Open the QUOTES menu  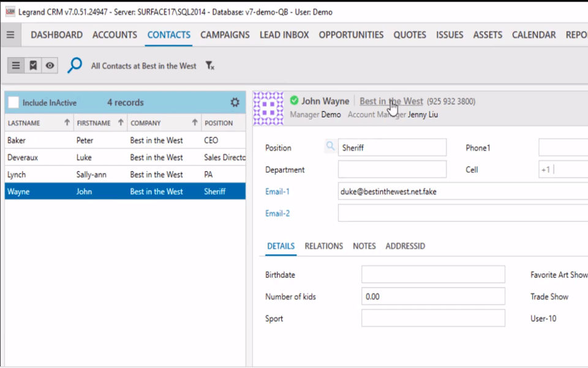coord(410,35)
